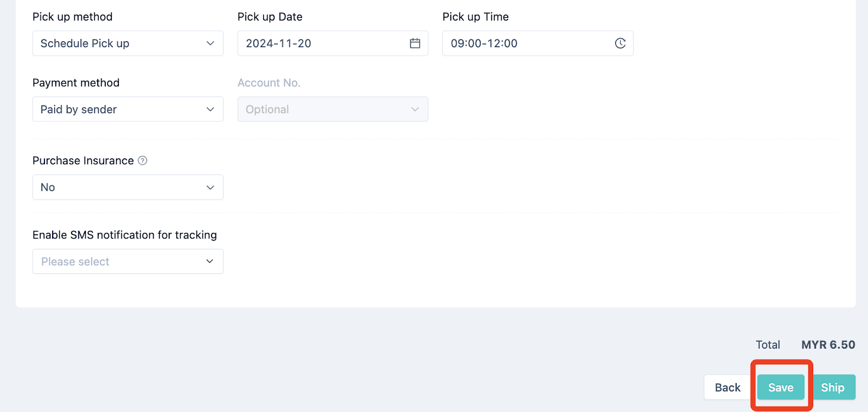The image size is (868, 412).
Task: Click the 09:00-12:00 time input field
Action: click(538, 43)
